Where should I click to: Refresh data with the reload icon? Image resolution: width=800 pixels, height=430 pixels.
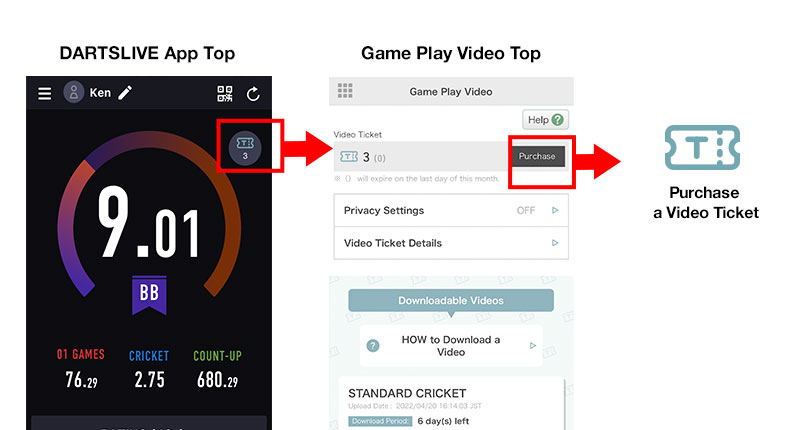(253, 94)
